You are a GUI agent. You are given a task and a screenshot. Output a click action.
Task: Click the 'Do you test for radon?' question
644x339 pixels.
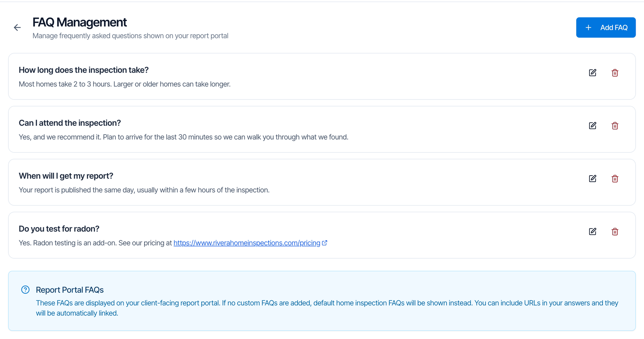[x=59, y=229]
